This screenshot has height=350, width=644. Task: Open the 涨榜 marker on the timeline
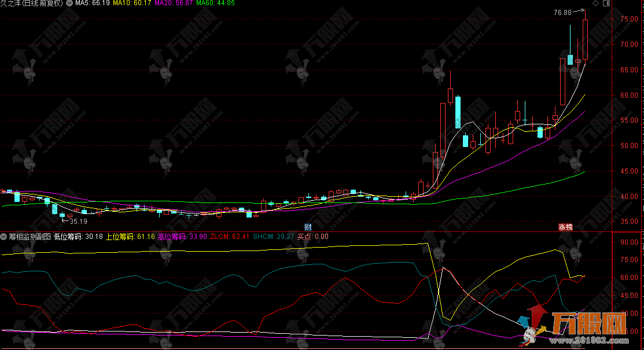point(565,227)
